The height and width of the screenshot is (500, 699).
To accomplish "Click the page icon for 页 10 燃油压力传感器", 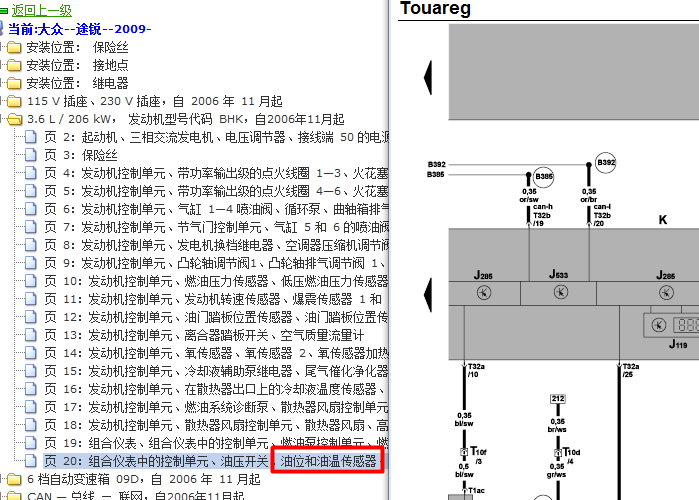I will click(x=31, y=281).
